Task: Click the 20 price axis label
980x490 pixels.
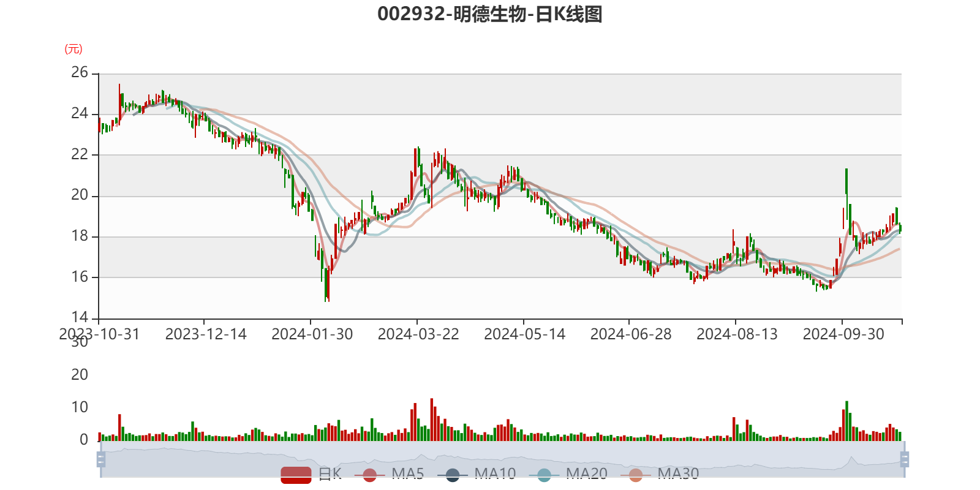Action: (x=80, y=195)
